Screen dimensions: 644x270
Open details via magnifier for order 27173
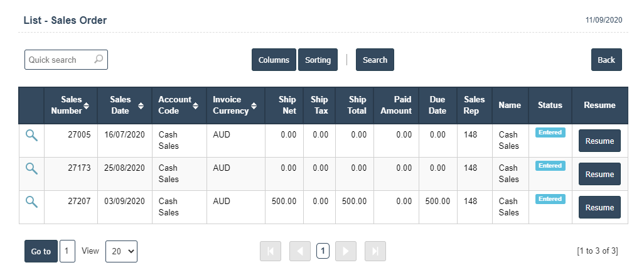(31, 168)
